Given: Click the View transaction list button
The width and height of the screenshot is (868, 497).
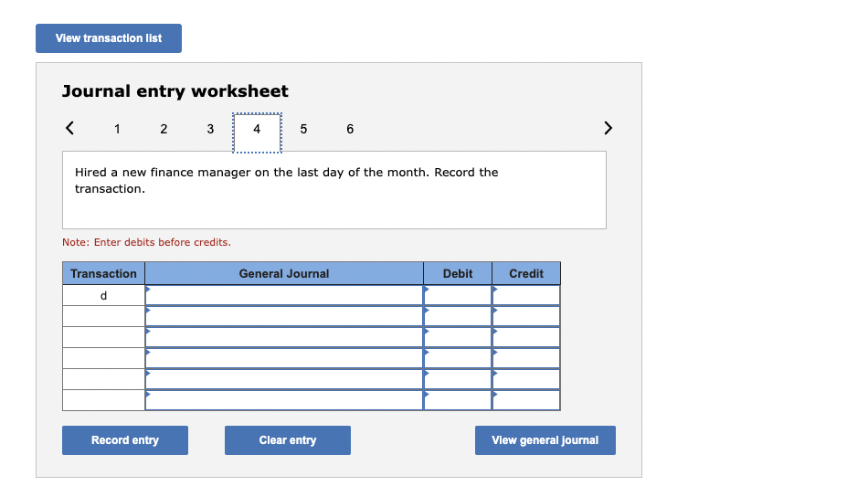Looking at the screenshot, I should point(109,38).
